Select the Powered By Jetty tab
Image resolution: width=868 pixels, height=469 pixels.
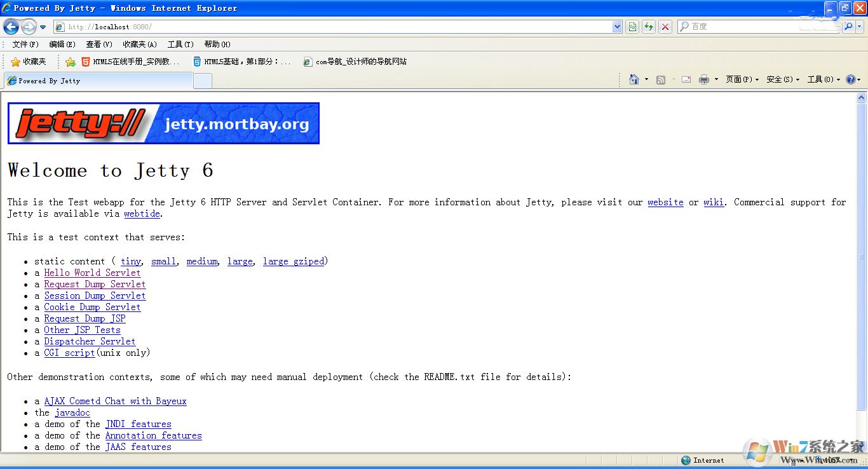click(x=98, y=81)
